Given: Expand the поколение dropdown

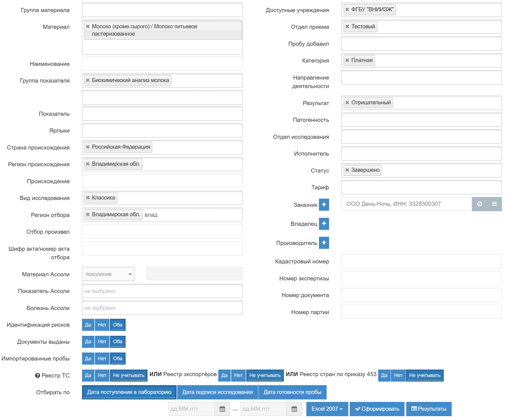Looking at the screenshot, I should [108, 274].
